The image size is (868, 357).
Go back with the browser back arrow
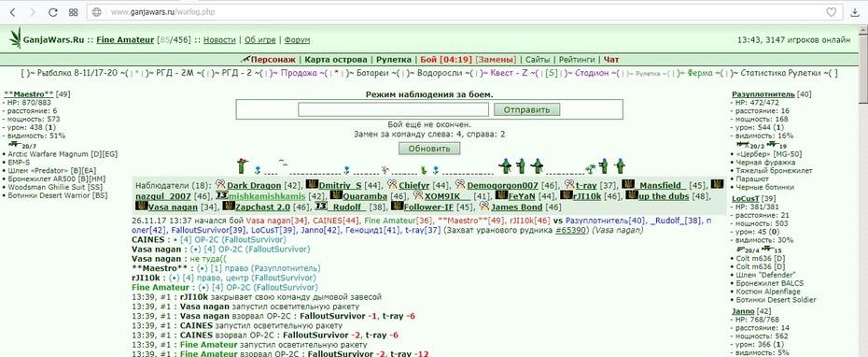click(x=13, y=11)
